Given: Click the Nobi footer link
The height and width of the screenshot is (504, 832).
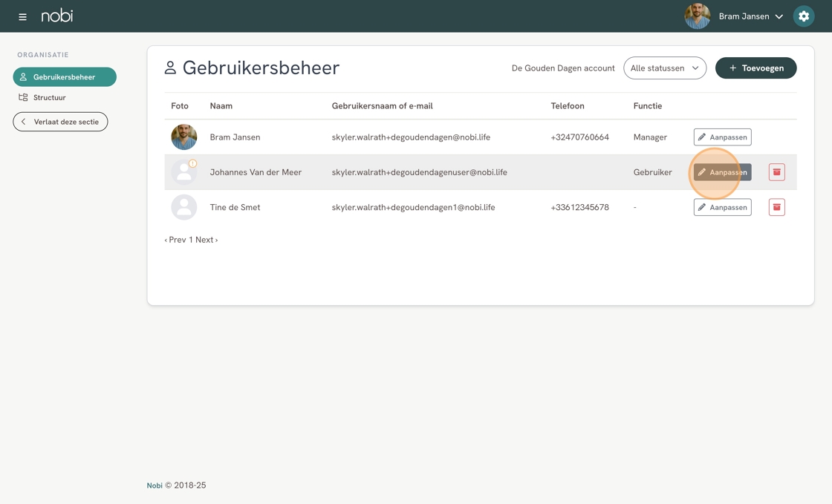Looking at the screenshot, I should [x=155, y=485].
